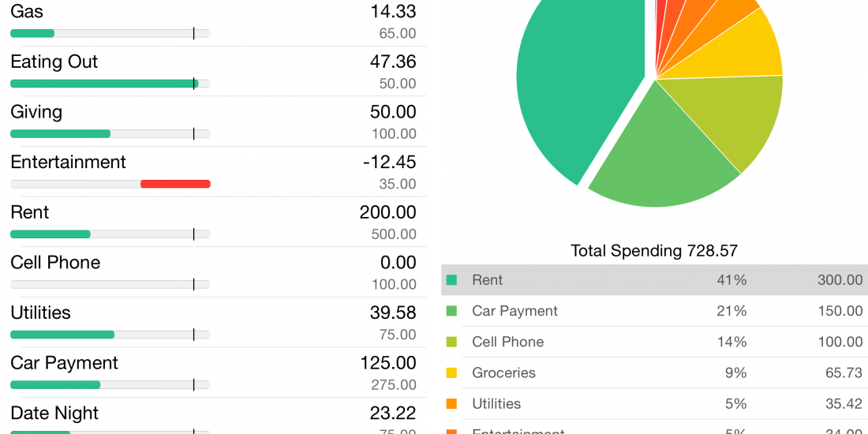The width and height of the screenshot is (868, 434).
Task: Click the teal Rent legend color square
Action: pos(451,280)
